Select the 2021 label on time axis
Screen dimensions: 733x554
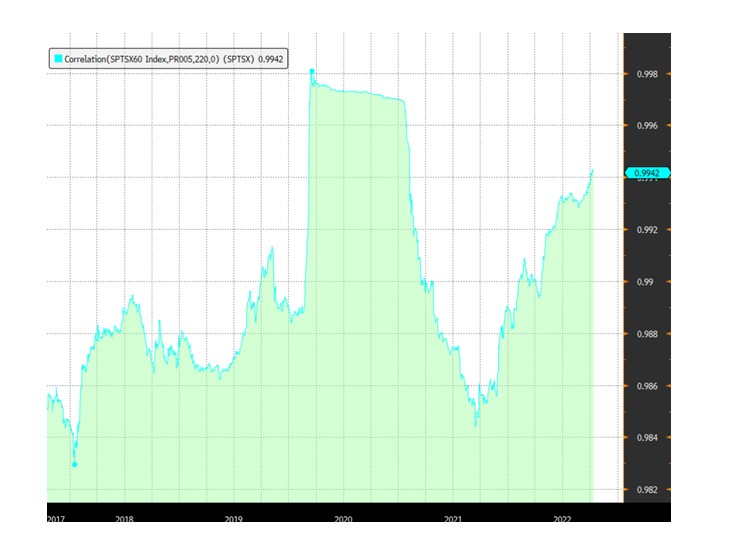(452, 518)
